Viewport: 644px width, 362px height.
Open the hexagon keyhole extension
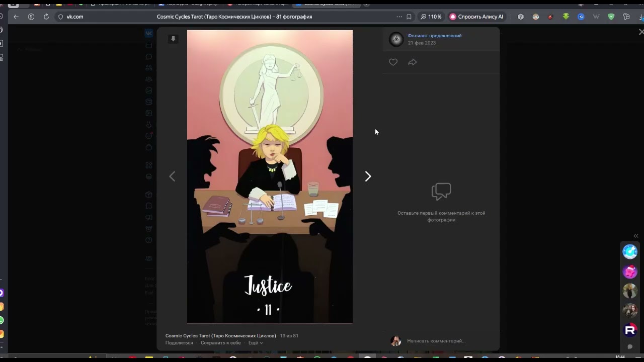point(521,17)
